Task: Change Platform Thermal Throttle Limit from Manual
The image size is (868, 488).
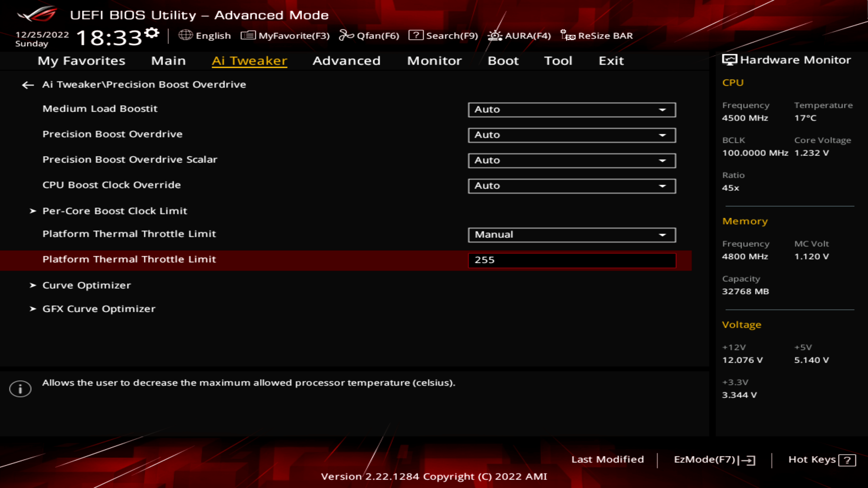Action: click(x=571, y=235)
